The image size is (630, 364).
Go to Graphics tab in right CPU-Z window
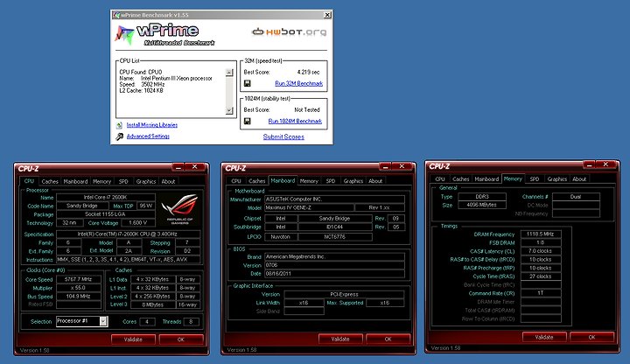(x=556, y=179)
